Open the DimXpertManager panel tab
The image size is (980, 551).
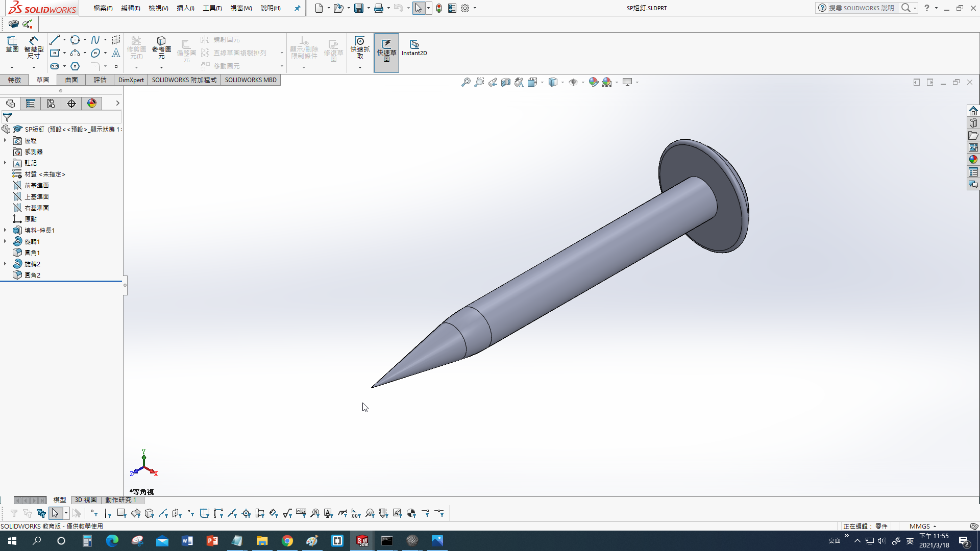coord(71,104)
